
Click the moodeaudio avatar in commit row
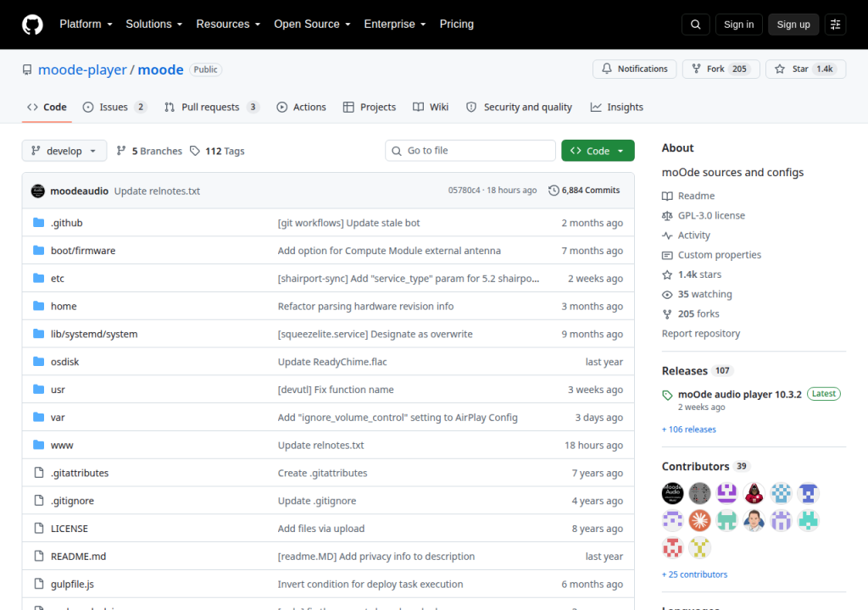pos(37,191)
